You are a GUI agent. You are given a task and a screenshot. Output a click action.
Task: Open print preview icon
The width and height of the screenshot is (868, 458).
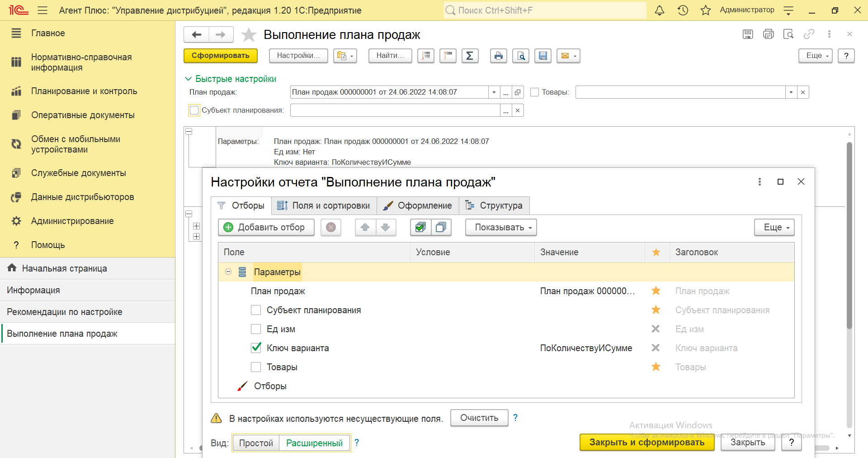tap(521, 56)
